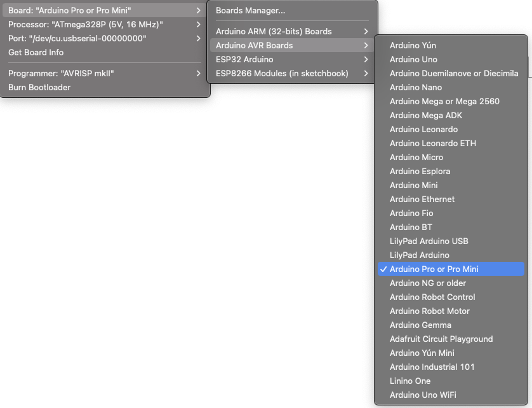
Task: Click the chevron next to Programmer entry
Action: (199, 73)
